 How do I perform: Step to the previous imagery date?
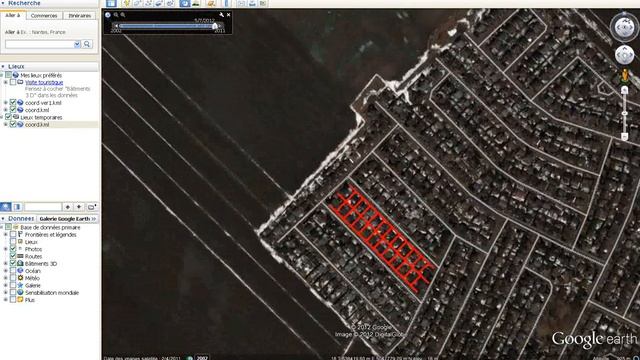[116, 26]
